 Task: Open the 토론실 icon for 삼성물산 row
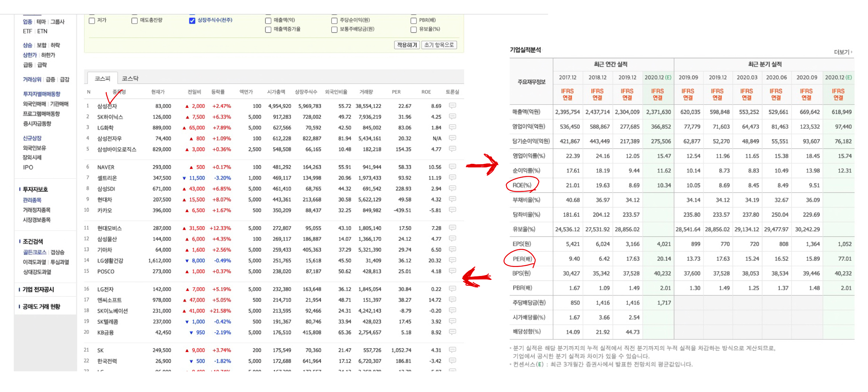point(452,238)
